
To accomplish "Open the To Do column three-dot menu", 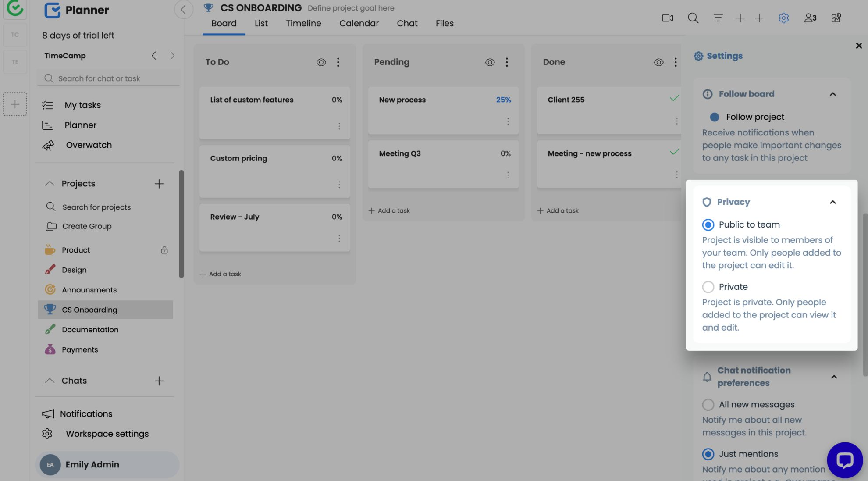I will 338,62.
